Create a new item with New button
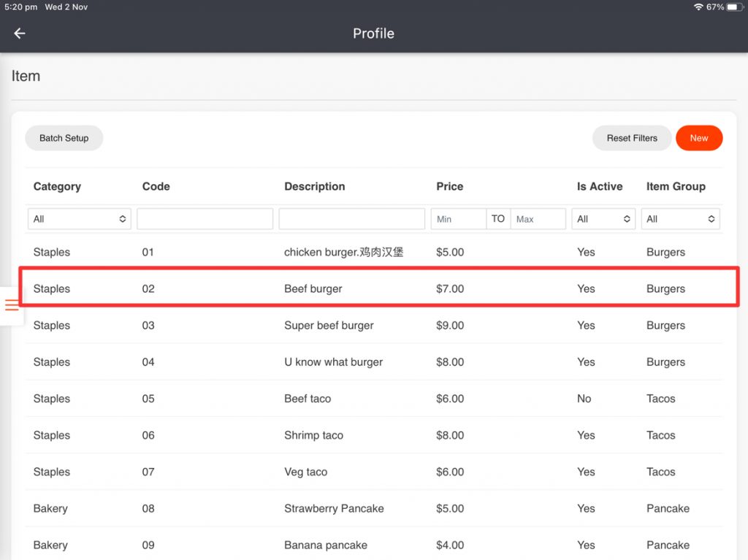Image resolution: width=748 pixels, height=560 pixels. pyautogui.click(x=698, y=138)
